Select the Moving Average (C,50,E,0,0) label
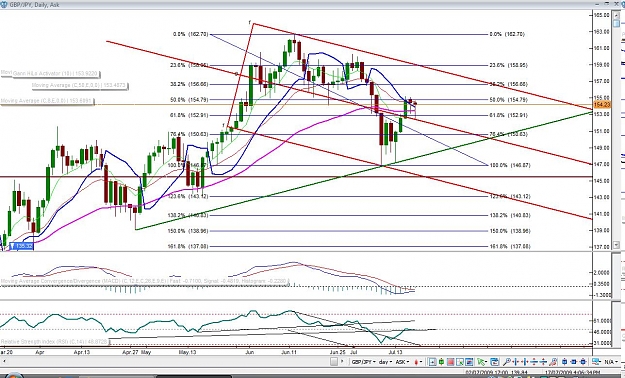Screen dimensions: 625x378 point(79,85)
